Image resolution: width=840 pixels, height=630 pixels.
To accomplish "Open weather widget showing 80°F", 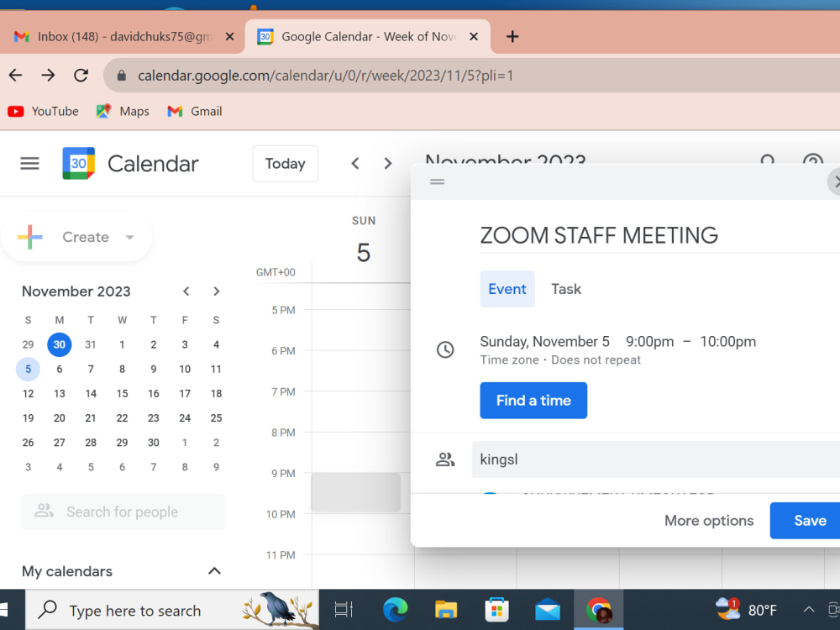I will point(746,610).
